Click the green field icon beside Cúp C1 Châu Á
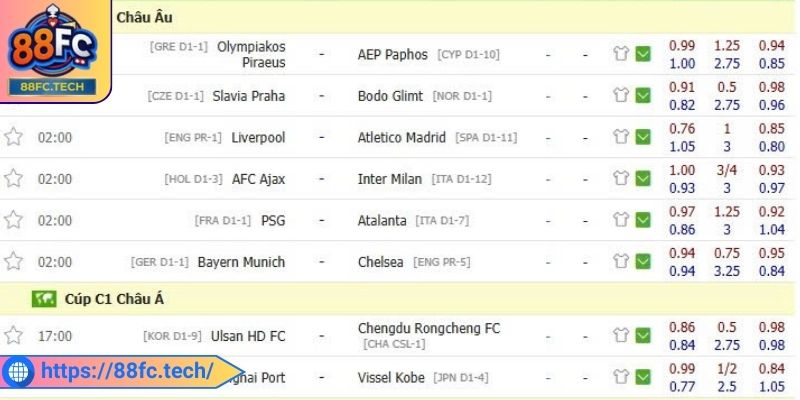Image resolution: width=800 pixels, height=400 pixels. point(44,298)
